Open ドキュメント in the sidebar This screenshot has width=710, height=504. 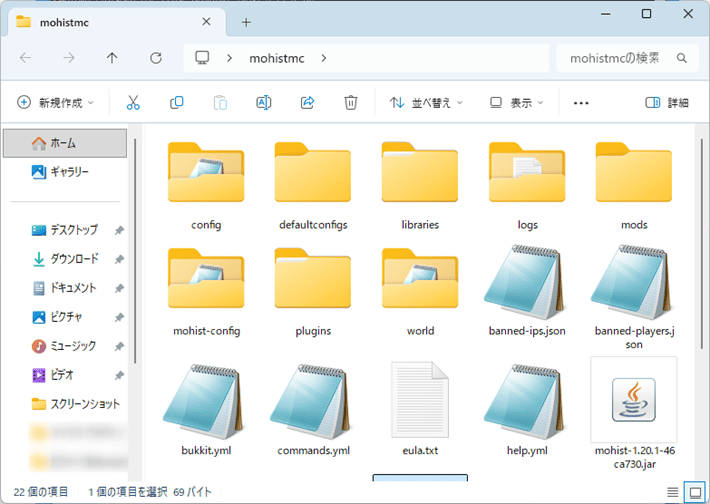click(x=65, y=288)
